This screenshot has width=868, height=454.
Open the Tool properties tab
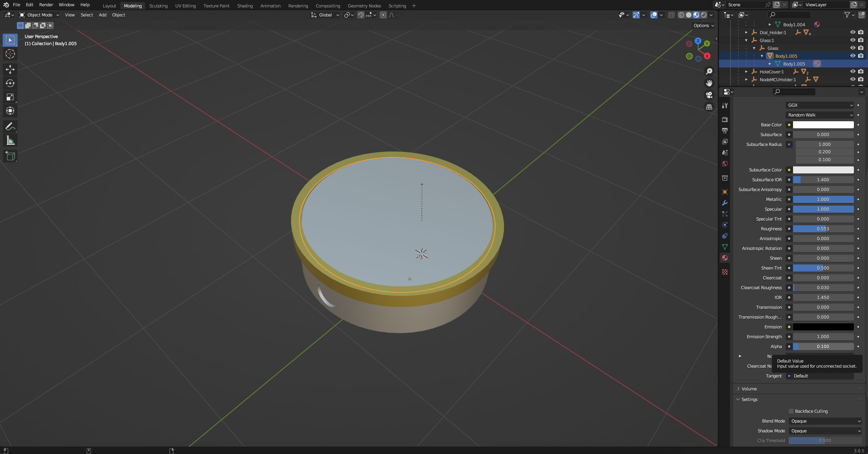tap(725, 106)
